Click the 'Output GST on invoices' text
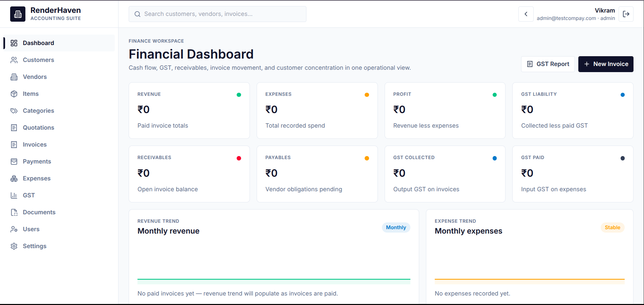 click(426, 189)
